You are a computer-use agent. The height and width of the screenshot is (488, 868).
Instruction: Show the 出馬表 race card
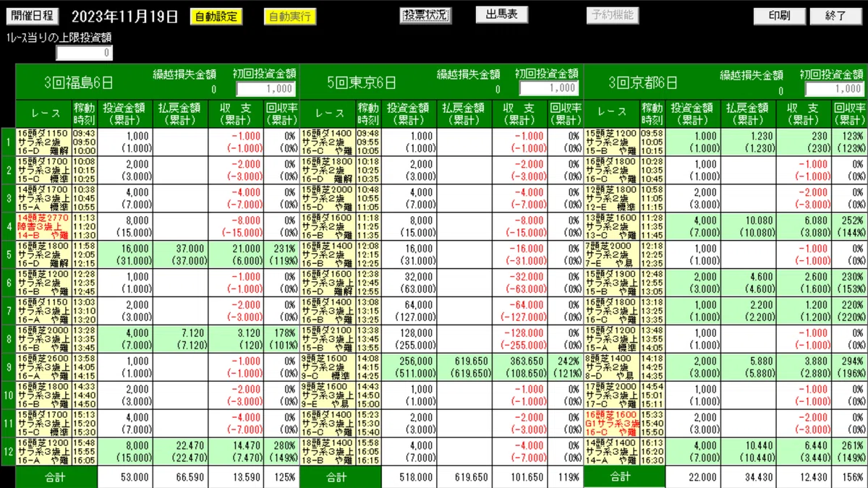(501, 14)
